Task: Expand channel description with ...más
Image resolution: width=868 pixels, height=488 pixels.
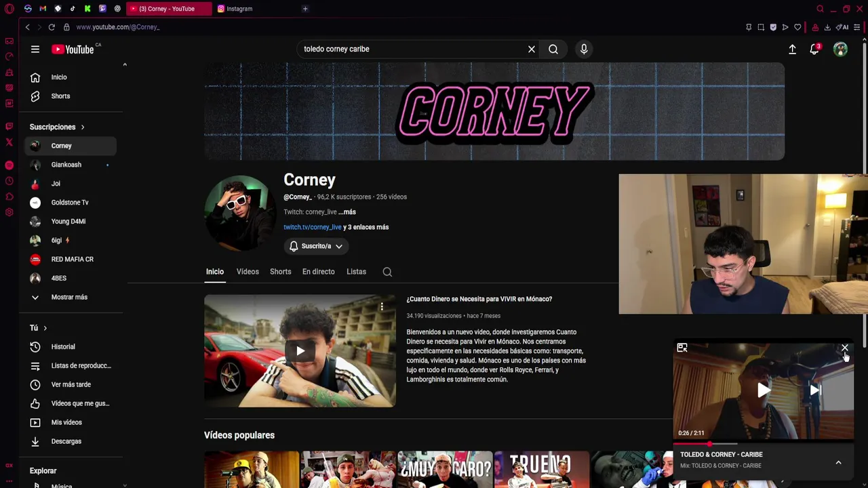Action: (347, 212)
